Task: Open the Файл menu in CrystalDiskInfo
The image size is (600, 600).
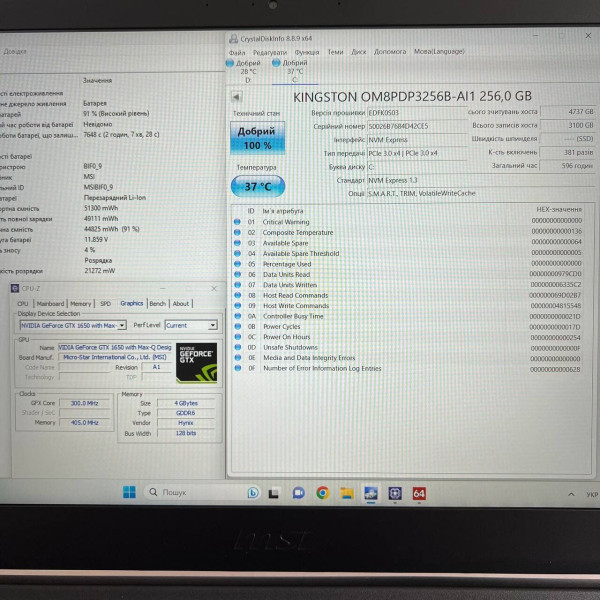Action: point(237,52)
